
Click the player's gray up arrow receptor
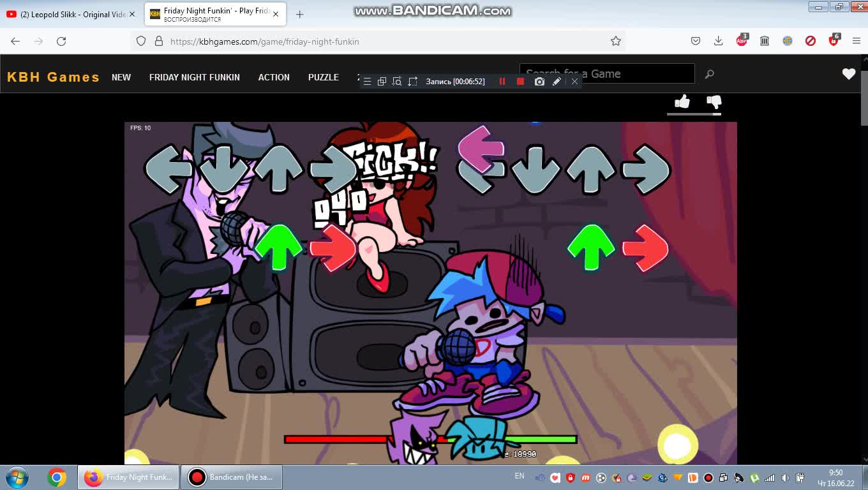click(x=590, y=169)
